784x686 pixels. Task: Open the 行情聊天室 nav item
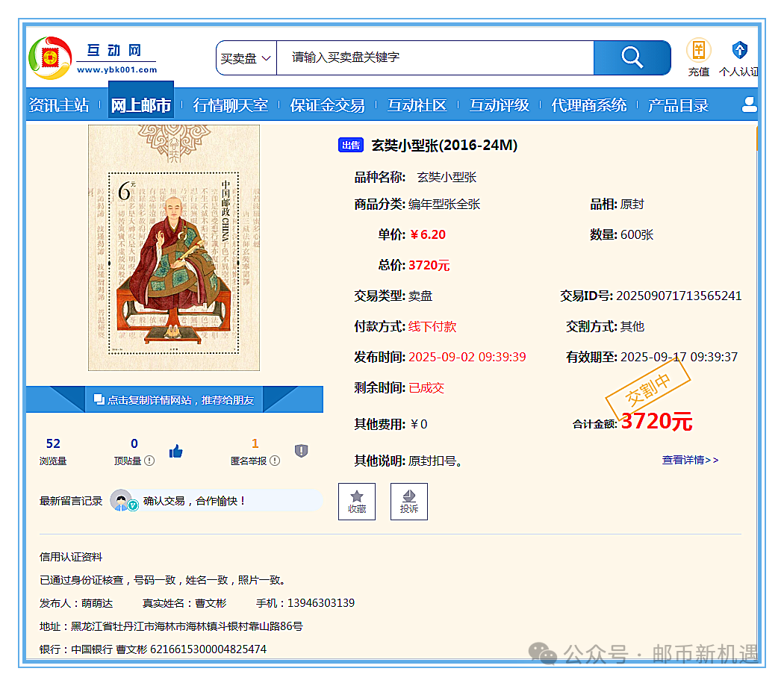click(231, 105)
